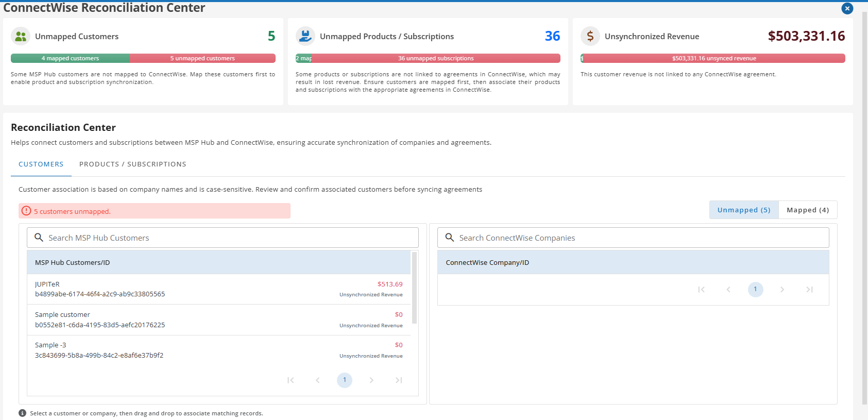Show the Unmapped (5) customers list
This screenshot has width=868, height=420.
point(744,210)
